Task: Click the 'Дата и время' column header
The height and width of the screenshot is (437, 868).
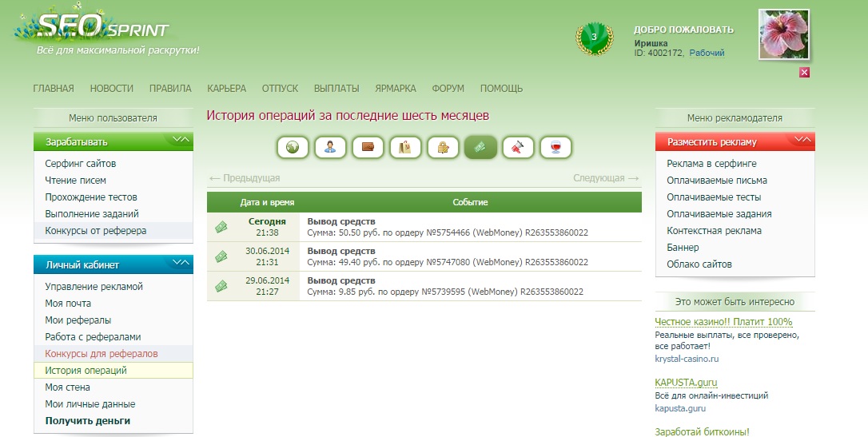Action: tap(268, 202)
